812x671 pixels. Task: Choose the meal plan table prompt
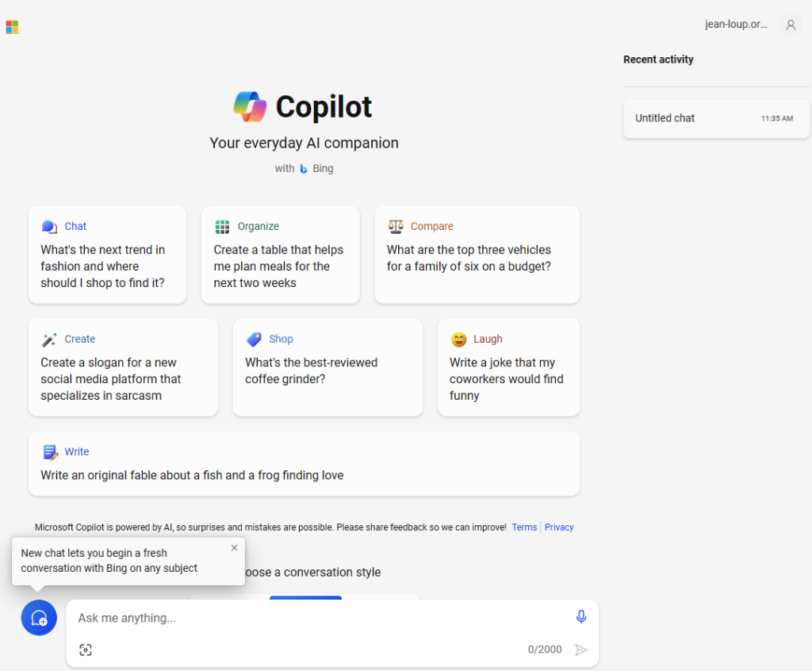[x=281, y=255]
